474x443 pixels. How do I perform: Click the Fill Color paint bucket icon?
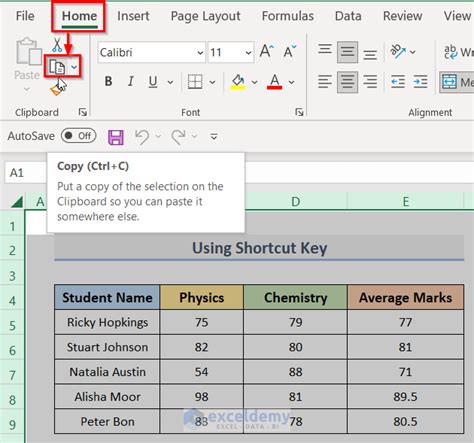(x=238, y=82)
